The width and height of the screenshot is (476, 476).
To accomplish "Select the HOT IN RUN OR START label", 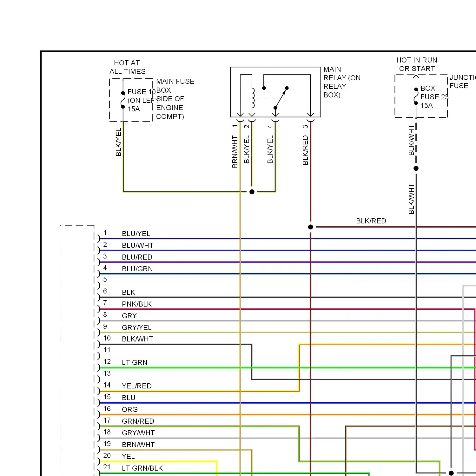I will 417,64.
